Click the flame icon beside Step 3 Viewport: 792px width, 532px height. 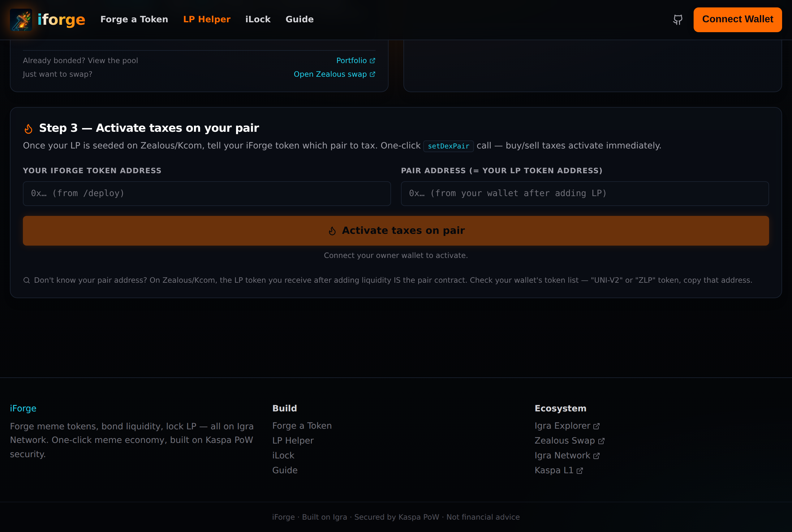tap(28, 129)
